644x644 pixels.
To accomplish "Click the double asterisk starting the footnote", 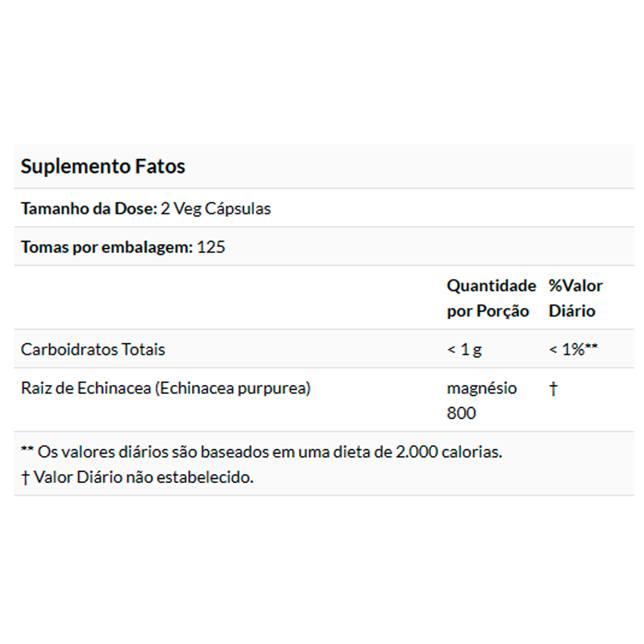I will click(27, 452).
